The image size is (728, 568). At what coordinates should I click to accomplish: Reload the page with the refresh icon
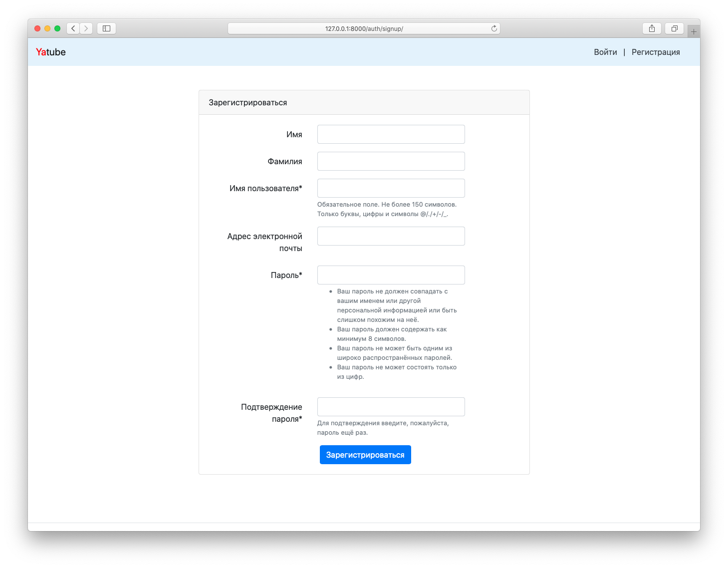point(494,28)
